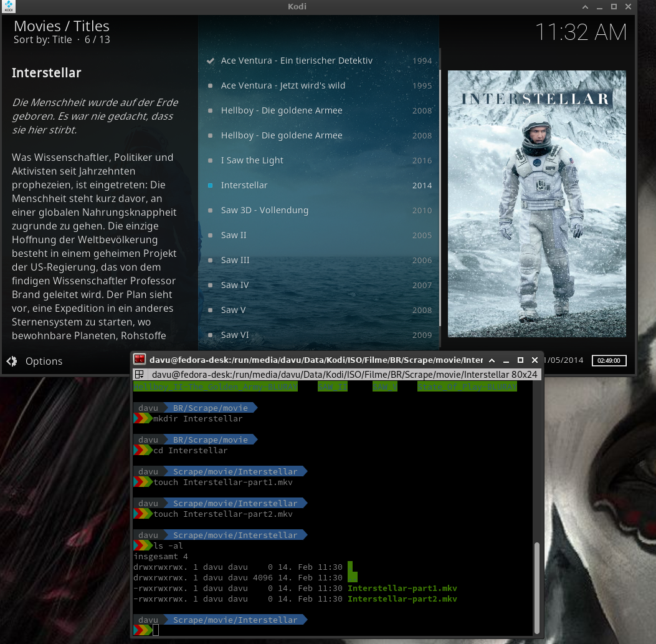The image size is (656, 644).
Task: Select Saw 3D - Vollendung
Action: click(x=319, y=210)
